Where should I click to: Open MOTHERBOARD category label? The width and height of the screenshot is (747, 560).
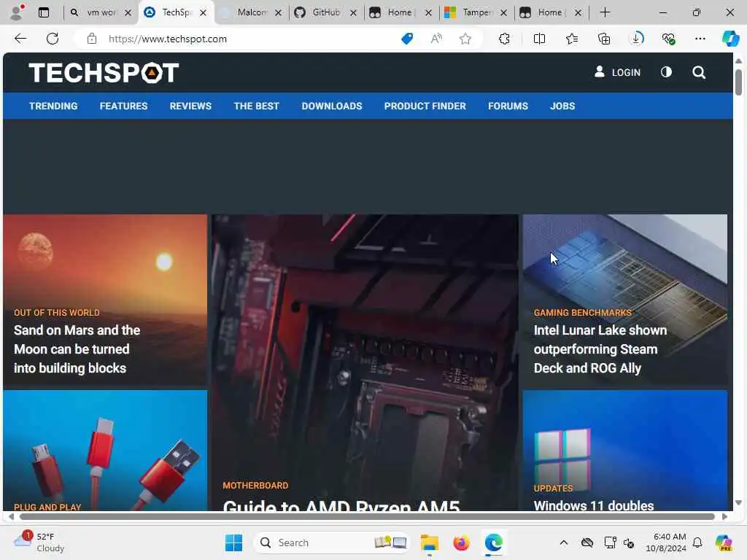pos(255,485)
